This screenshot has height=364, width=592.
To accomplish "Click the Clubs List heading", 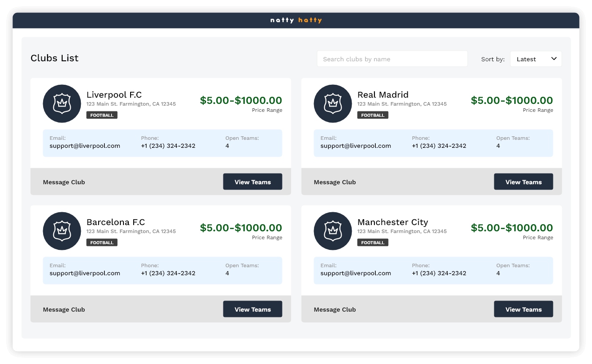I will click(x=55, y=58).
